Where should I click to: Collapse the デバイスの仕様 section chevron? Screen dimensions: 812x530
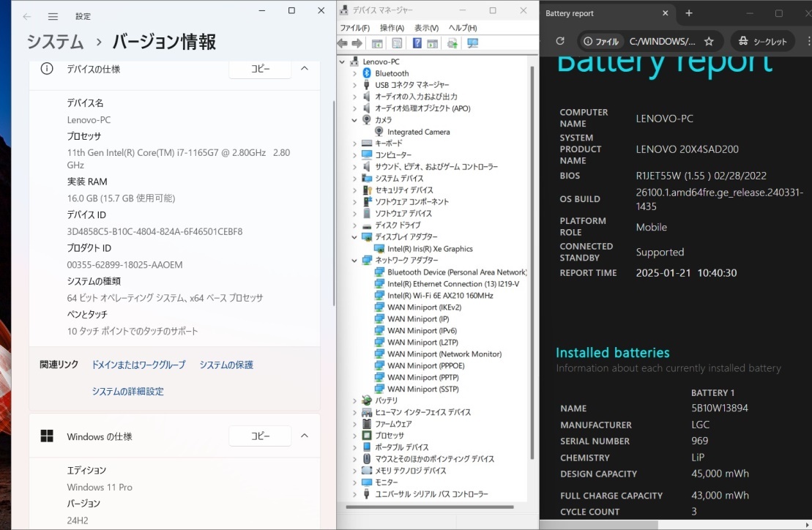(305, 68)
